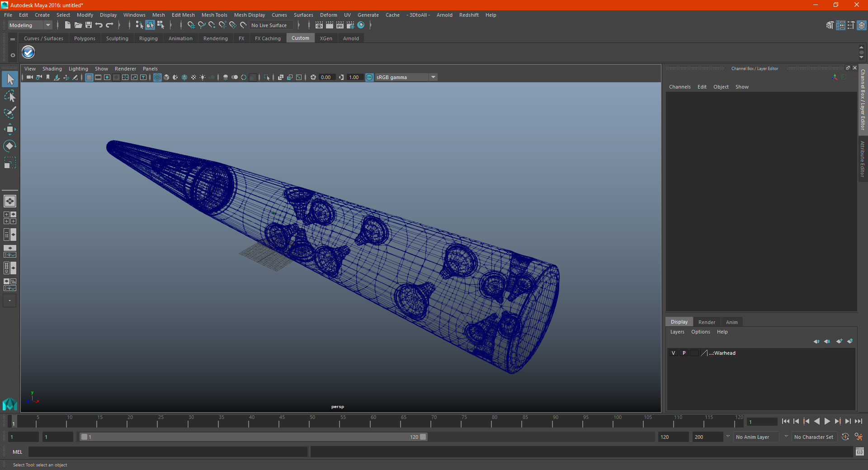This screenshot has width=868, height=470.
Task: Select camera icon in panel toolbar
Action: click(30, 77)
